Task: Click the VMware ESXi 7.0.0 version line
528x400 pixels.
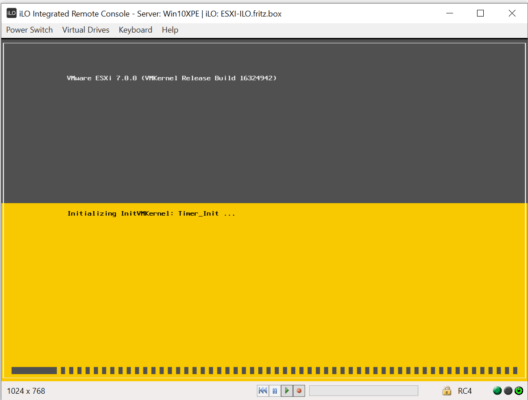Action: point(171,78)
